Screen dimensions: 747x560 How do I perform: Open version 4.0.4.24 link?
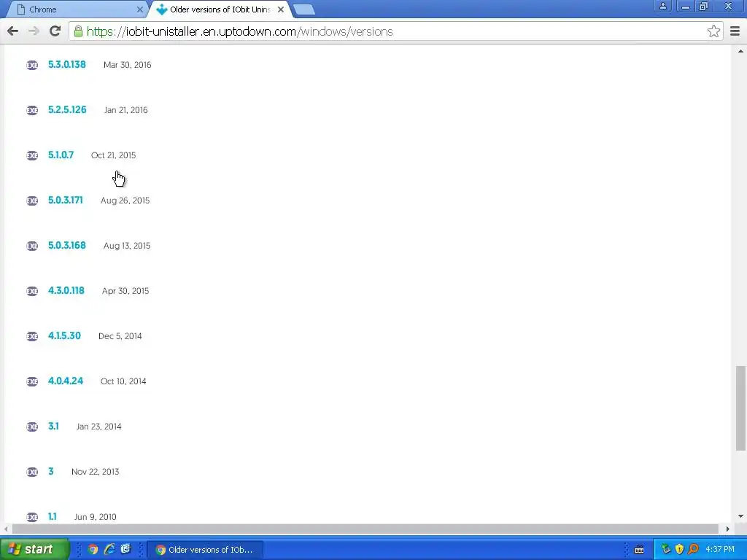[x=66, y=381]
